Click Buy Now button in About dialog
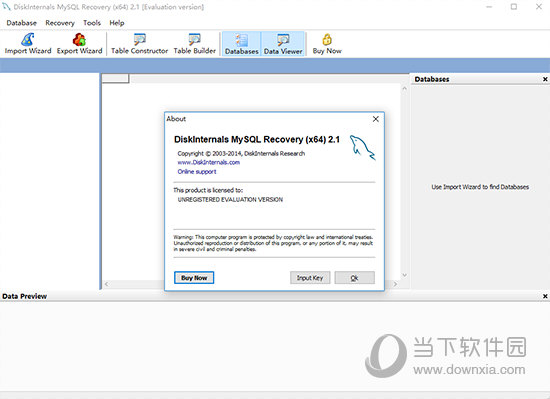 pos(194,278)
